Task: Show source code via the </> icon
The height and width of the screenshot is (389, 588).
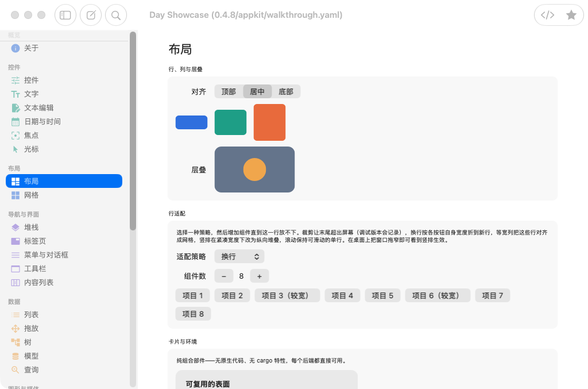Action: click(547, 15)
